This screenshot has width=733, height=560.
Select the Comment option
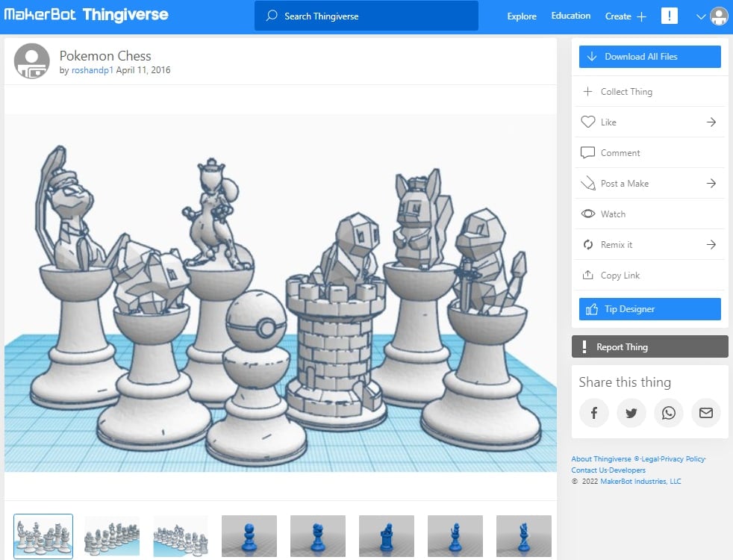coord(650,153)
